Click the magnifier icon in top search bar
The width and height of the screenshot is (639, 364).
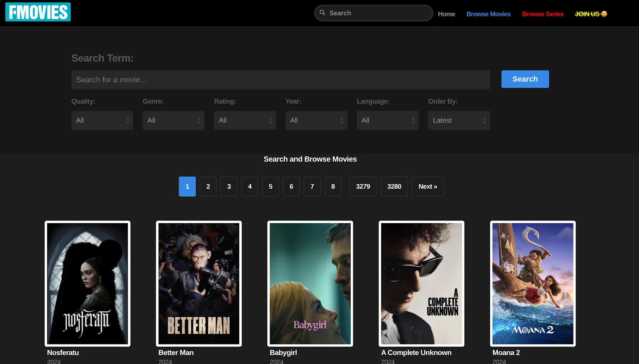coord(322,13)
